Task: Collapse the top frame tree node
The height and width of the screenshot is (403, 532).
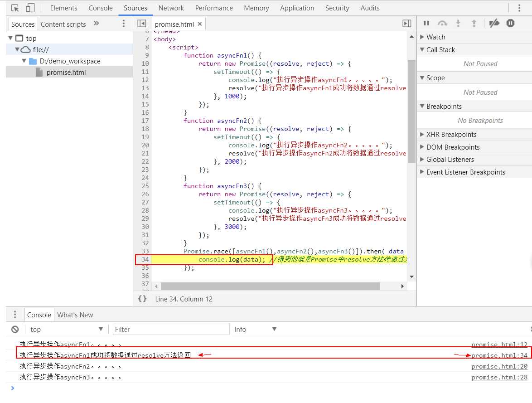Action: click(10, 38)
